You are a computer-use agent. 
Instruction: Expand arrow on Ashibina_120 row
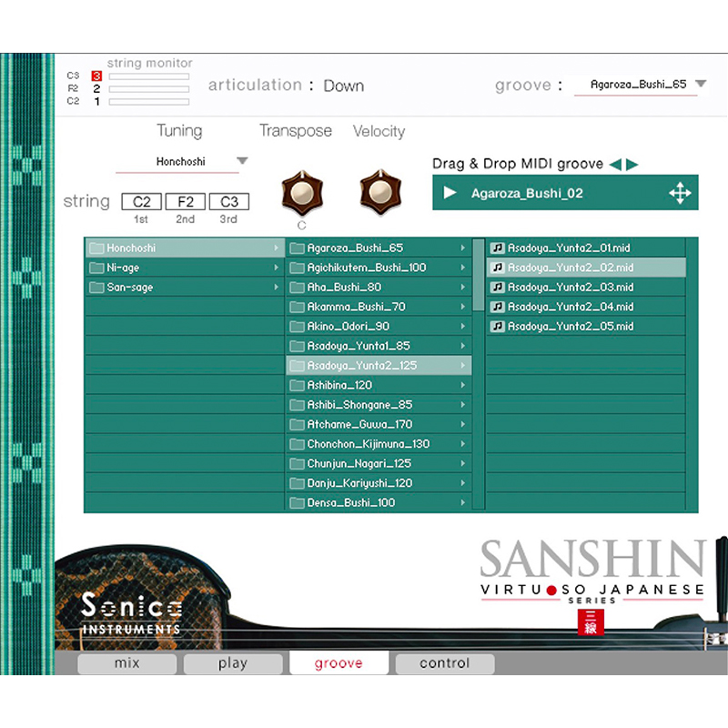[x=463, y=385]
